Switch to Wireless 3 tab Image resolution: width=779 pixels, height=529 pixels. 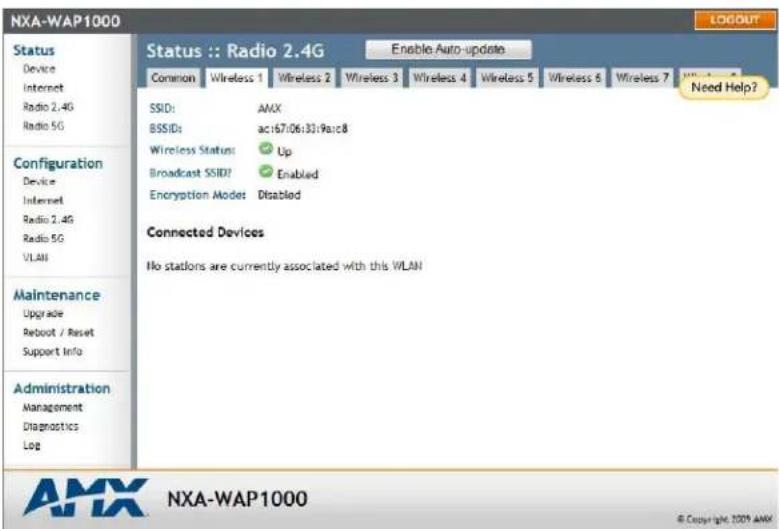(x=372, y=78)
